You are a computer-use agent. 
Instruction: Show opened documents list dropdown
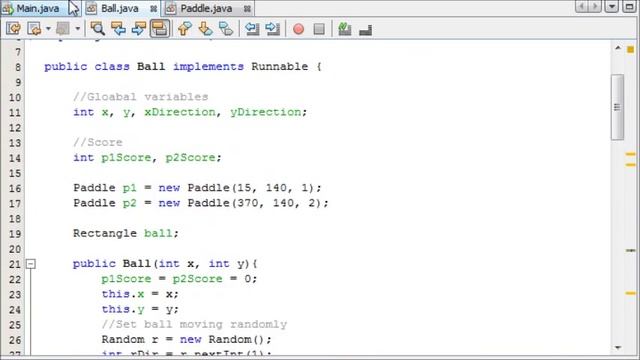(611, 7)
